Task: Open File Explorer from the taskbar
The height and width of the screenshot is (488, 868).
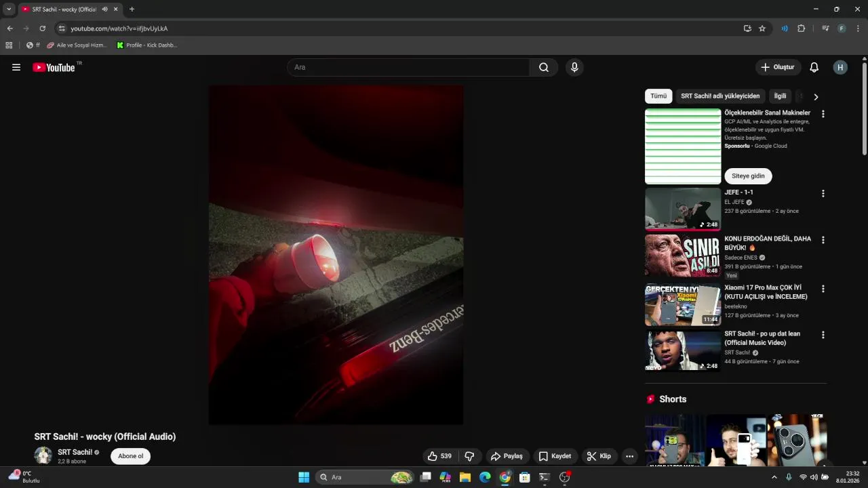Action: 465,477
